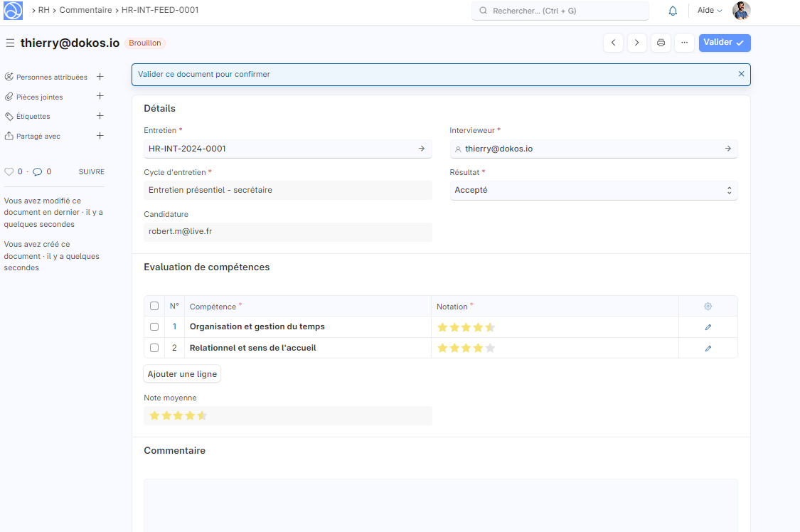Check the Organisation et gestion du temps row
The width and height of the screenshot is (800, 532).
154,327
